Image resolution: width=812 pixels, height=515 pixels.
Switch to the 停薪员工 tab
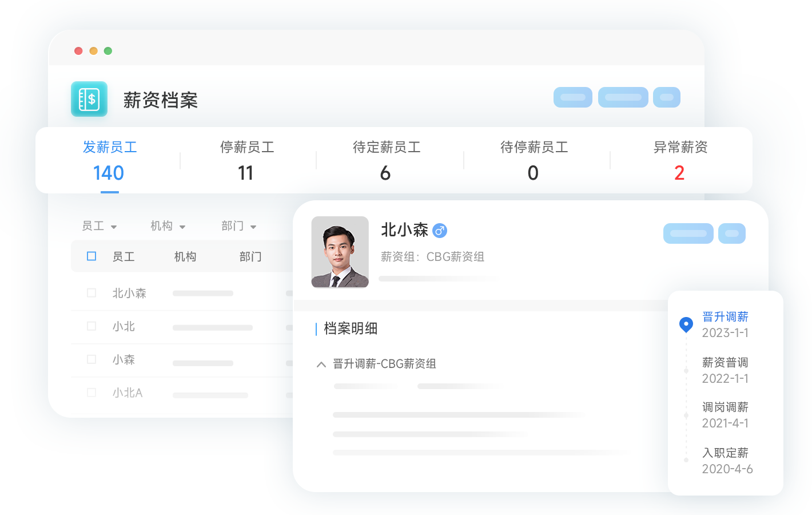(x=247, y=160)
